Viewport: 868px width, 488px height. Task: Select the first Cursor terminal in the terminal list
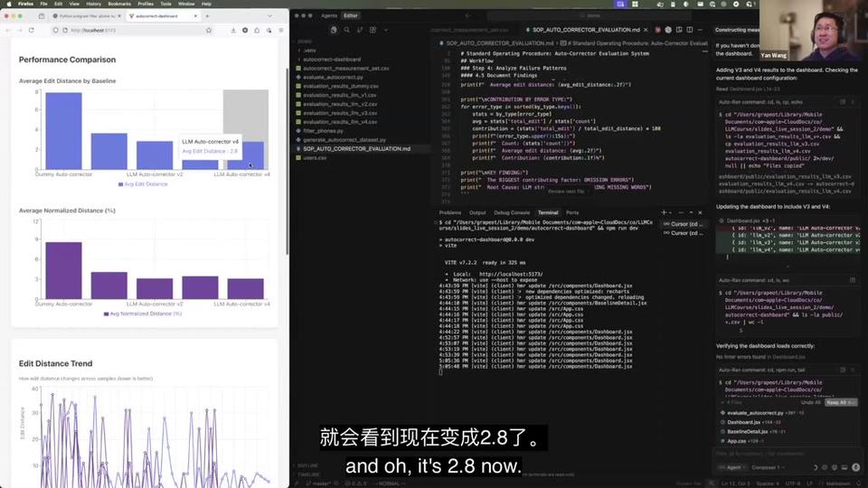click(684, 224)
